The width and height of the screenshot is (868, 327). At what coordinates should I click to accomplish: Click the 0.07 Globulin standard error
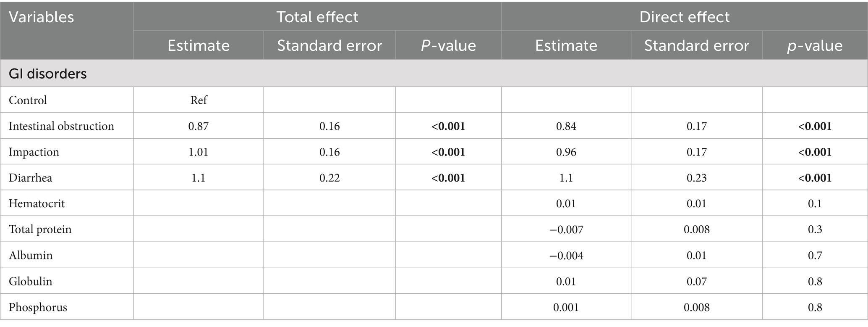696,281
